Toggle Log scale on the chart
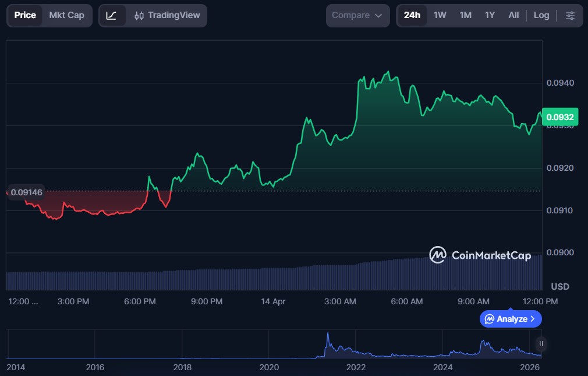Viewport: 588px width, 376px height. point(541,15)
